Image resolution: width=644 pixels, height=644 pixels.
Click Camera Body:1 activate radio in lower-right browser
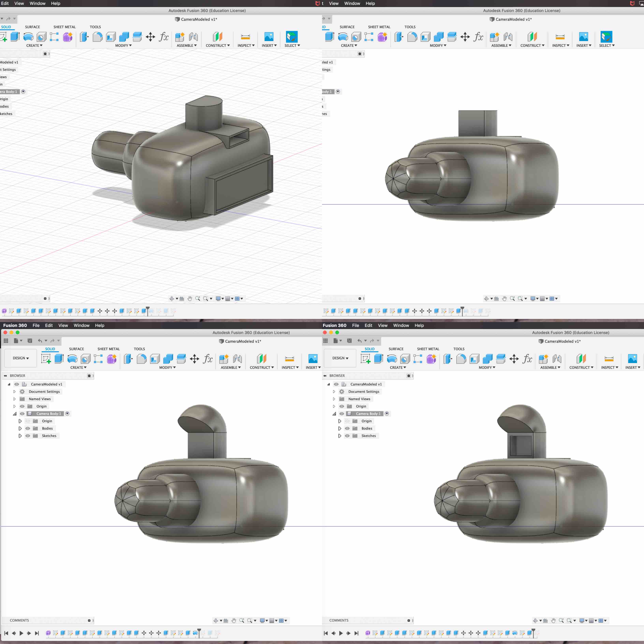coord(387,414)
